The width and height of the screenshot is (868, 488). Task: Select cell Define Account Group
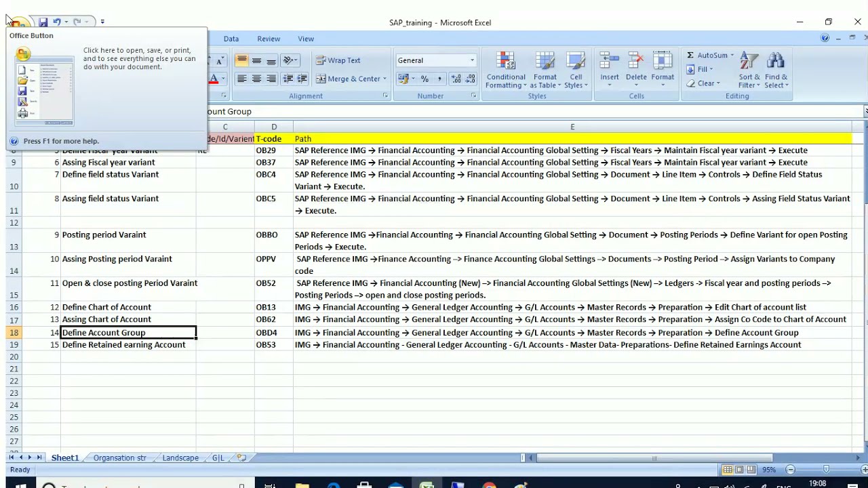pyautogui.click(x=129, y=333)
